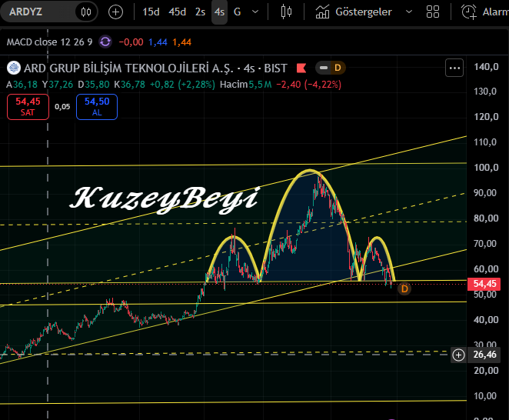Screen dimensions: 509x420
Task: Click the orange D marker on the chart
Action: pyautogui.click(x=404, y=288)
